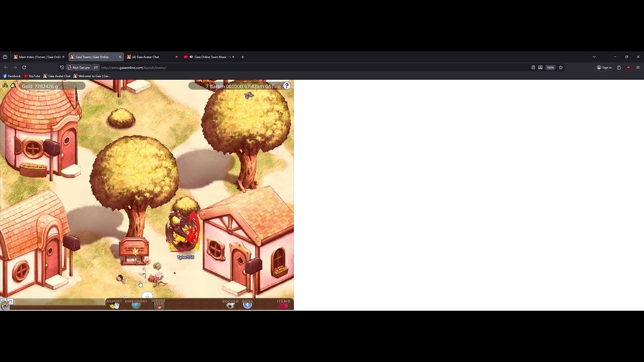
Task: Close the Gaia Avatar Chat tab
Action: point(177,57)
